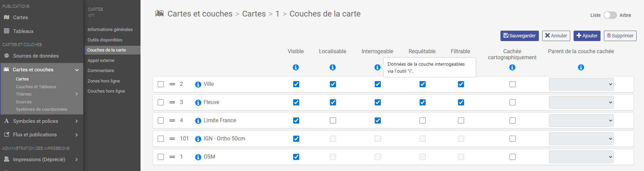This screenshot has width=644, height=171.
Task: Click the info icon under Visible column
Action: [296, 67]
